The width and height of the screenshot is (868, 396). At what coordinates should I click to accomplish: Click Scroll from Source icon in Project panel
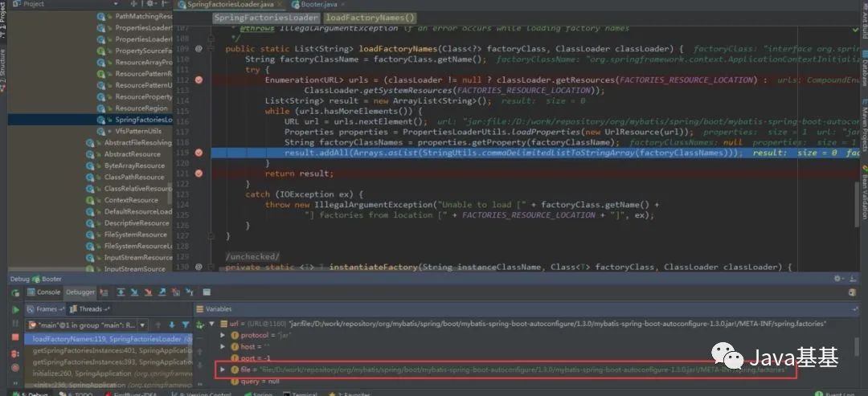pos(133,3)
